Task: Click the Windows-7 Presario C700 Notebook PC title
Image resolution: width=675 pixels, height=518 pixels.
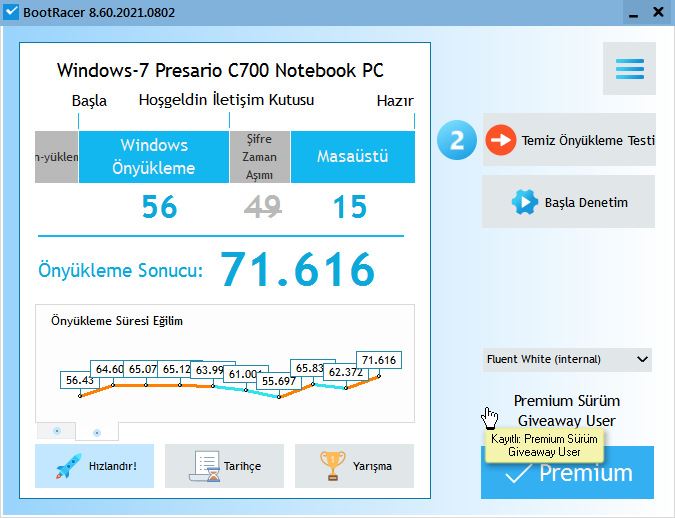Action: 220,70
